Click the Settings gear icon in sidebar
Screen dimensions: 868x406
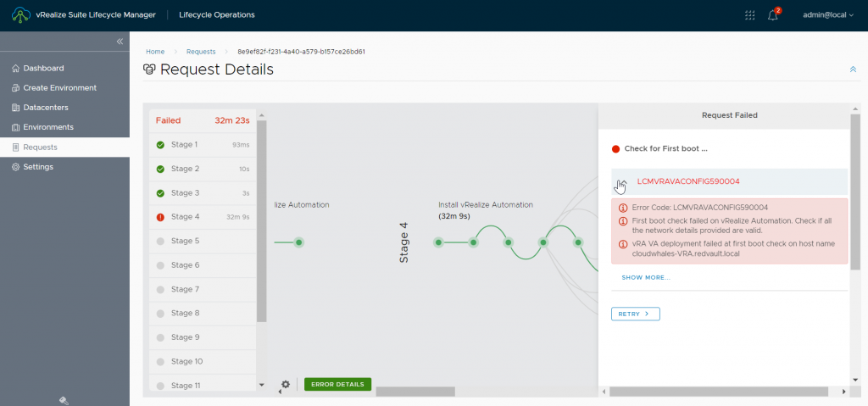[x=15, y=167]
